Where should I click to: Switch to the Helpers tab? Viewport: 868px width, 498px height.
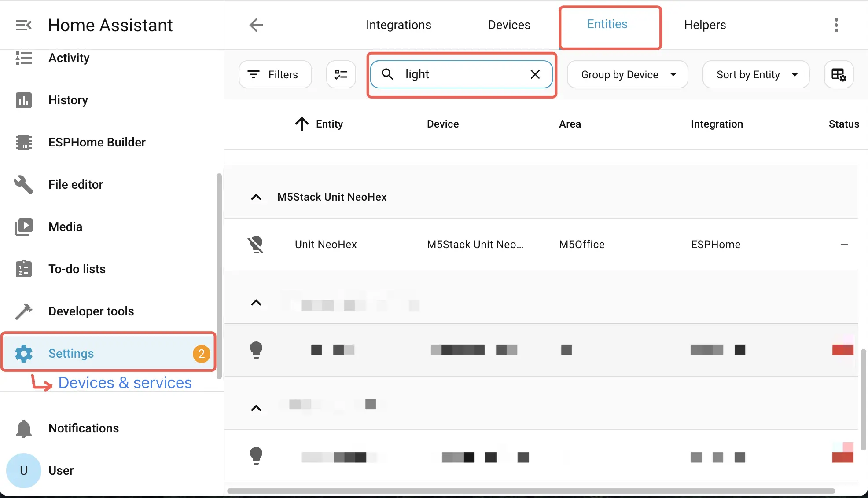click(x=705, y=25)
